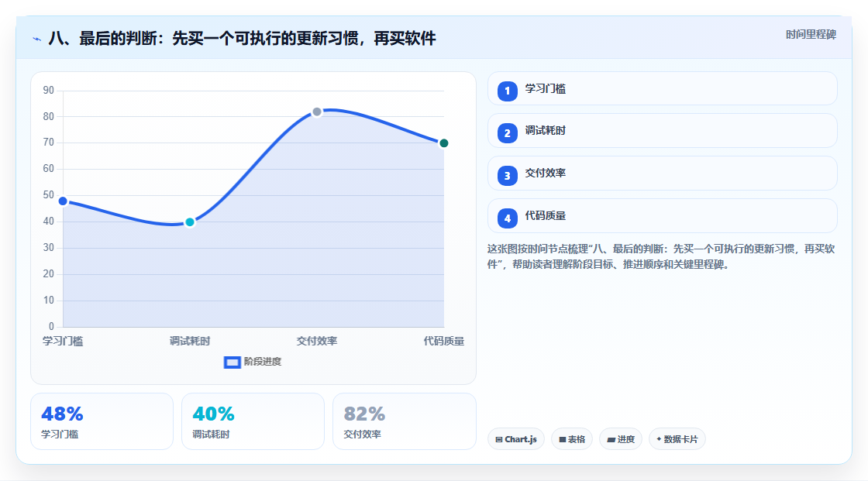Click the number 1 badge circle
The width and height of the screenshot is (868, 481).
[507, 91]
